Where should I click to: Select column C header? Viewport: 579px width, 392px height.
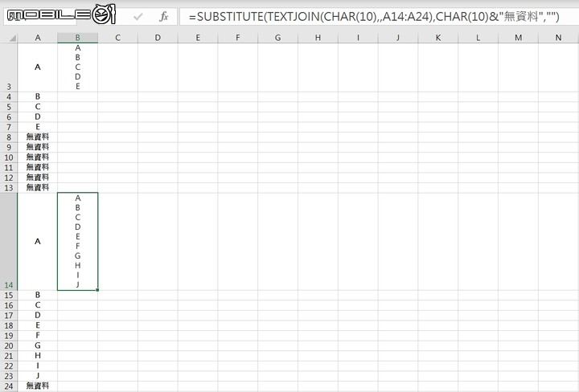point(117,38)
